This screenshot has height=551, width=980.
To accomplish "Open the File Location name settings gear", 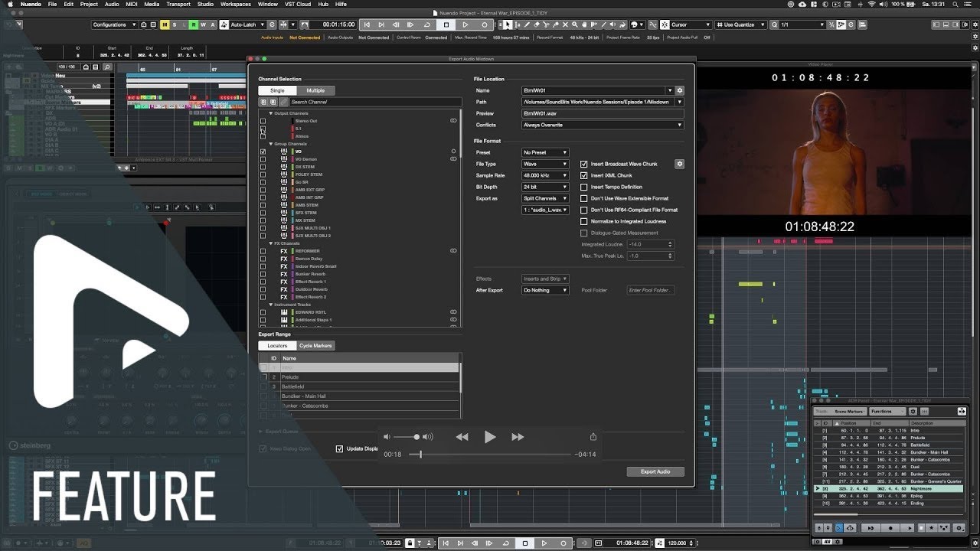I will click(679, 90).
